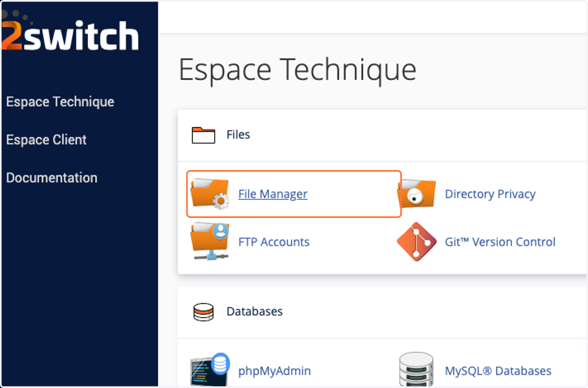Click the Databases section stack icon

click(x=203, y=312)
